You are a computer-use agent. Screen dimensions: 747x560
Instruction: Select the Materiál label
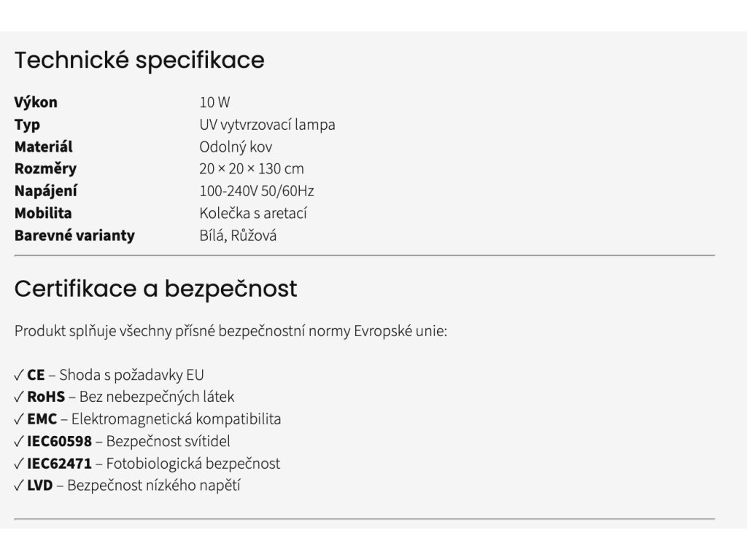tap(43, 147)
